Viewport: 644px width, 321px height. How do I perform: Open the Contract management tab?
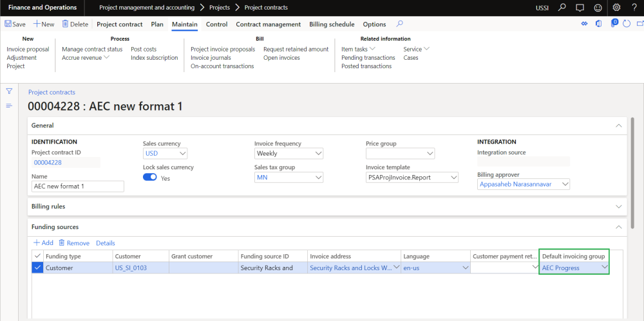[268, 24]
